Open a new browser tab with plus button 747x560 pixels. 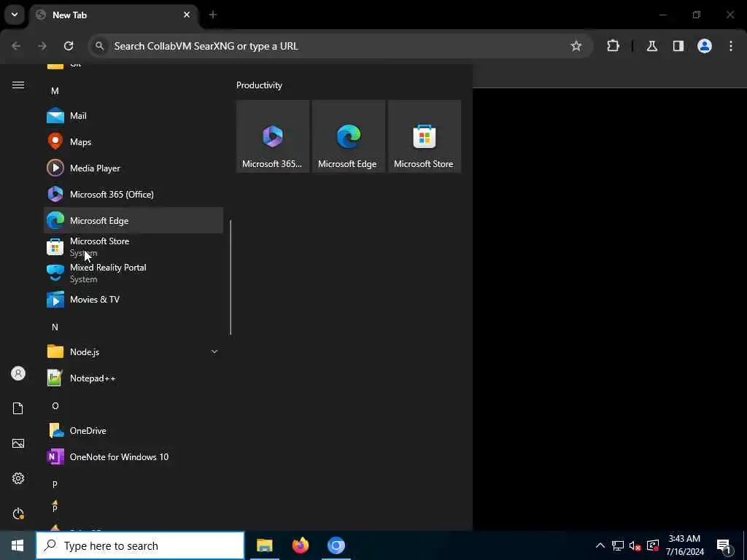pyautogui.click(x=213, y=15)
